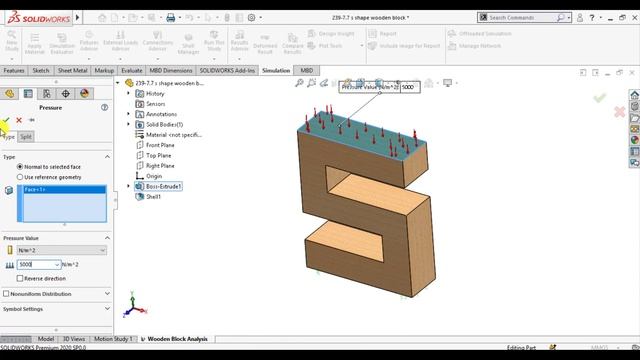Click the Face<1> selection list entry
Image resolution: width=640 pixels, height=360 pixels.
coord(64,189)
